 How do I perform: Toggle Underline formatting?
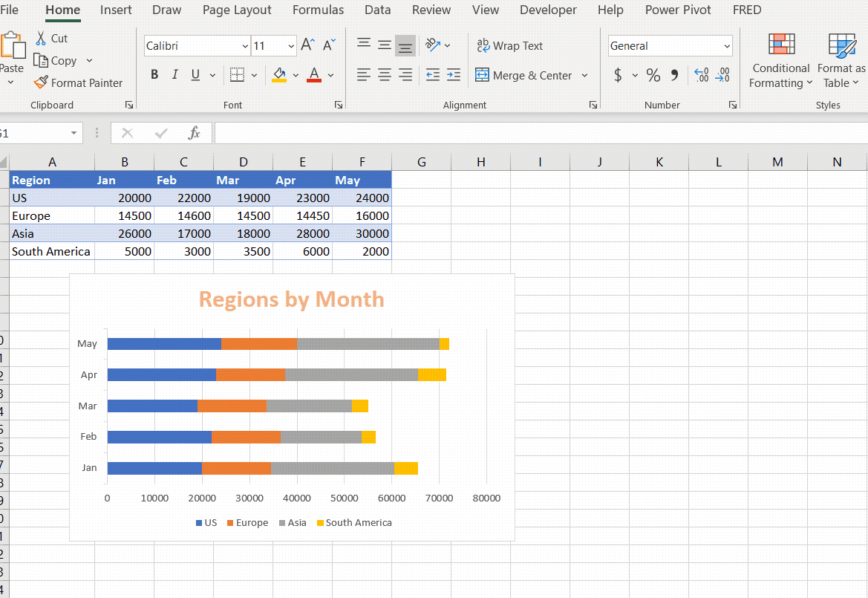point(195,75)
